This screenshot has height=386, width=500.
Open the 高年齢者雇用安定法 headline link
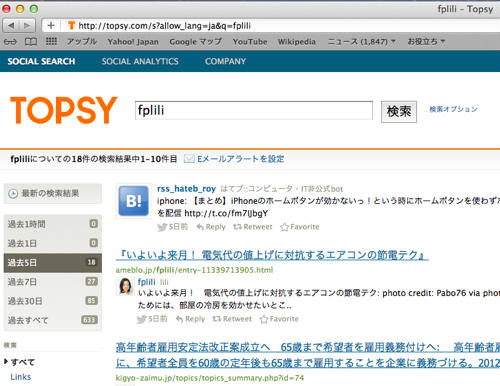click(308, 355)
